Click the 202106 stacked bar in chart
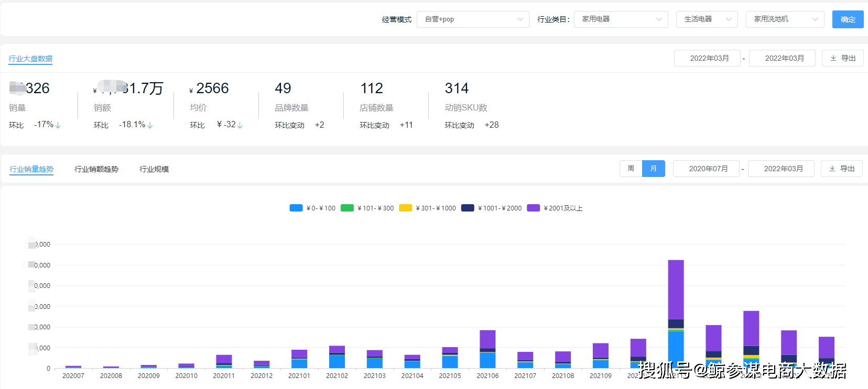 click(x=487, y=349)
